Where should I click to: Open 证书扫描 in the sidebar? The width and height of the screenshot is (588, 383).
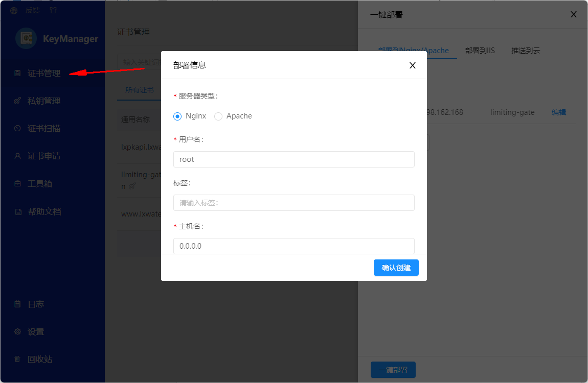[x=44, y=128]
